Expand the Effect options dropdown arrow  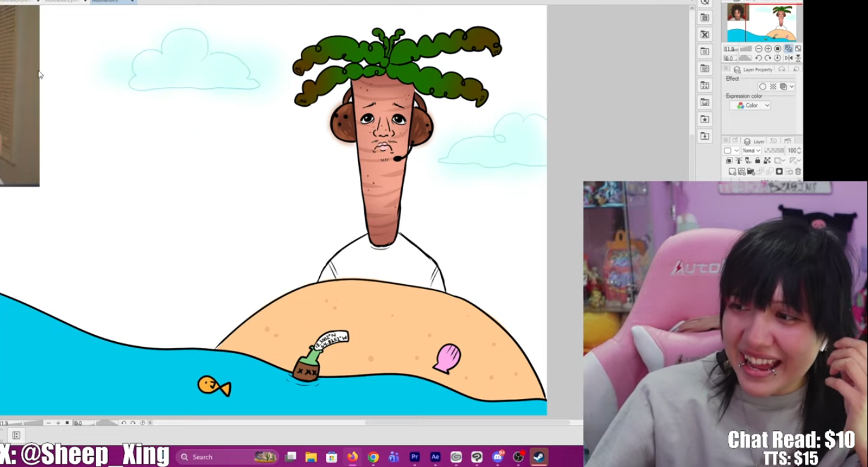point(792,86)
